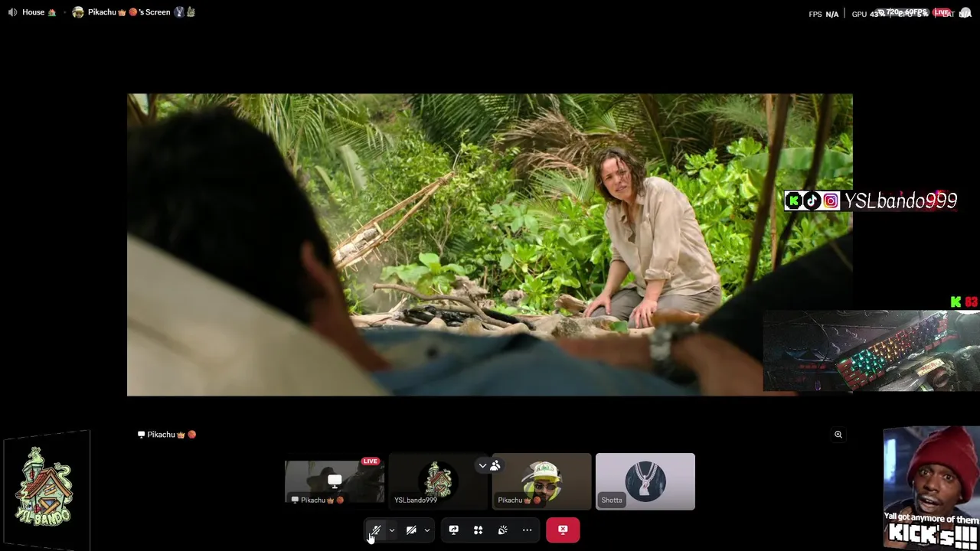This screenshot has width=980, height=551.
Task: Click the red LIVE badge on the Pikachu stream tile
Action: point(371,461)
